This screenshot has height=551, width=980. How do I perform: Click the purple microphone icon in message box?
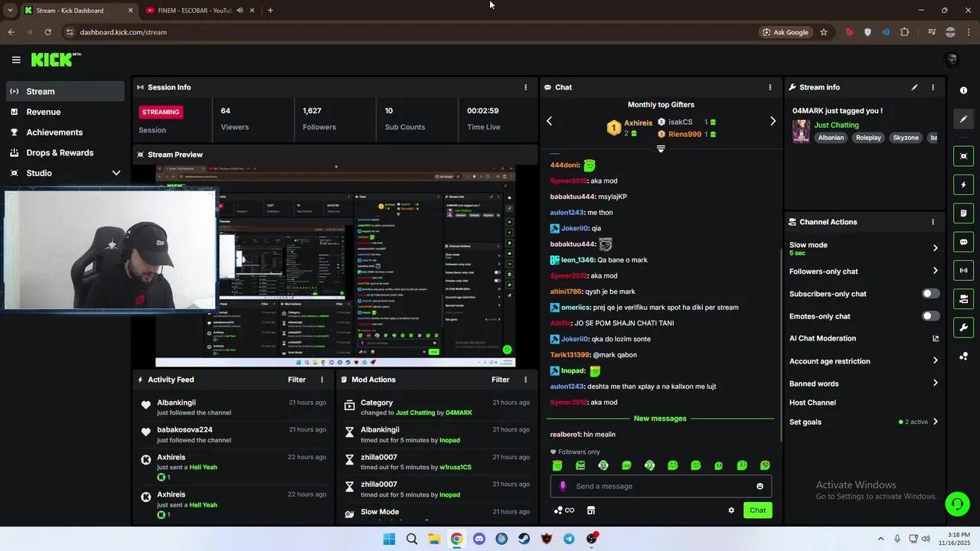click(563, 486)
